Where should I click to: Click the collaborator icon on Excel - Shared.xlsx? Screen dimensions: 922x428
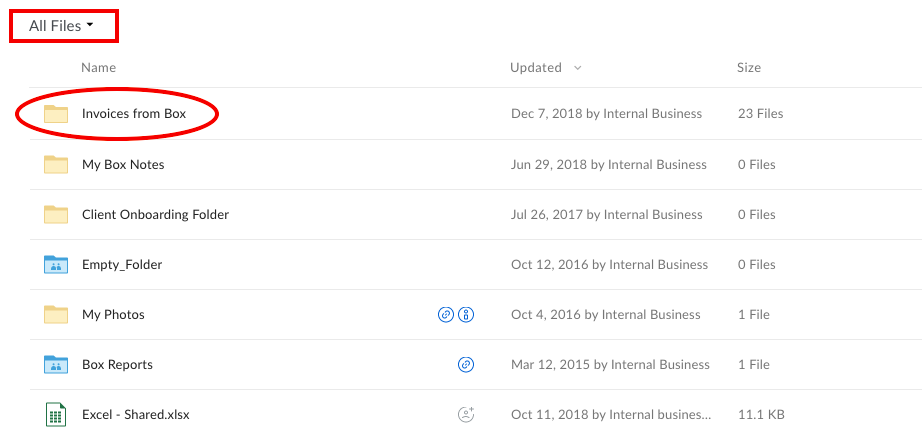(466, 414)
